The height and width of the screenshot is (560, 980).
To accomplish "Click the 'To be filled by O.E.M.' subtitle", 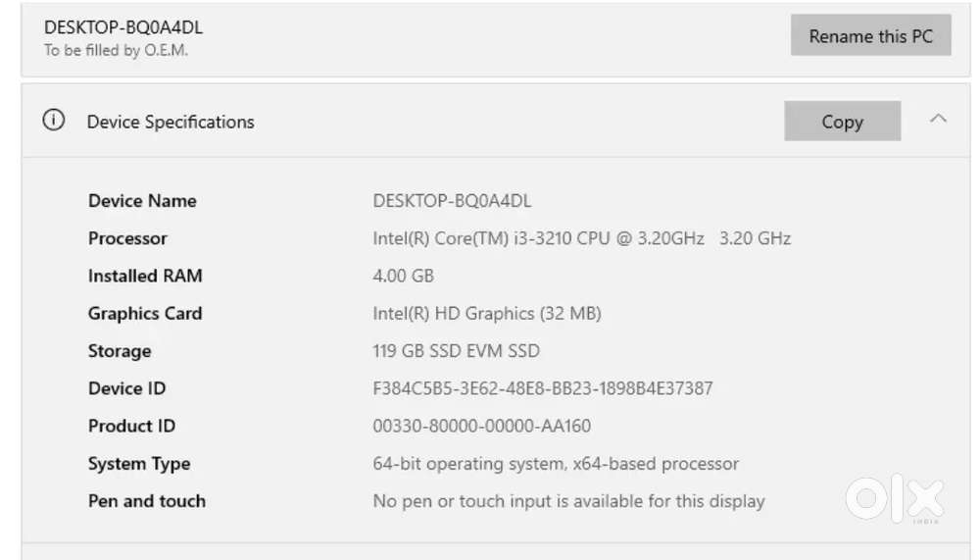I will click(116, 51).
